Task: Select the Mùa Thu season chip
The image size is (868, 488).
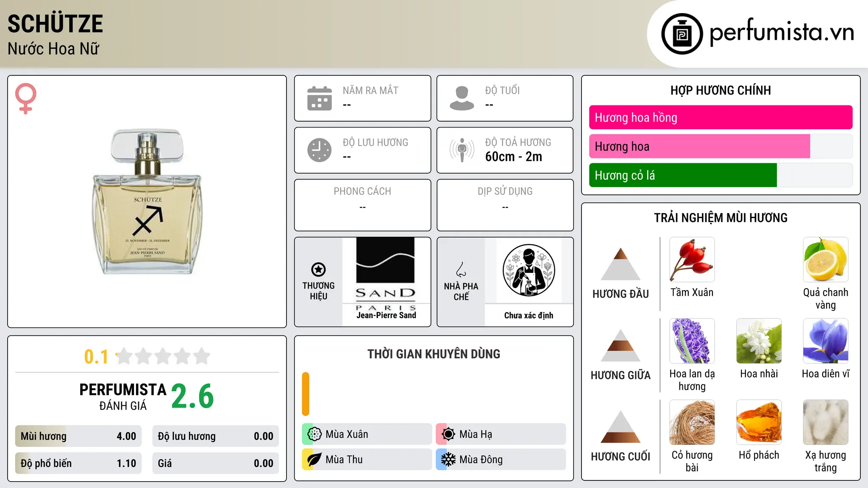Action: [x=367, y=460]
